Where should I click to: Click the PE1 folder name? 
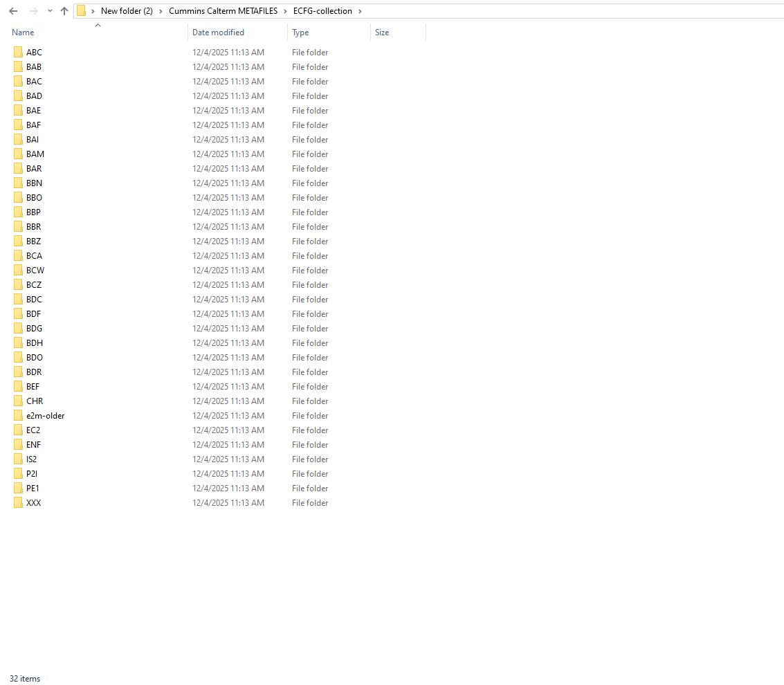[33, 488]
